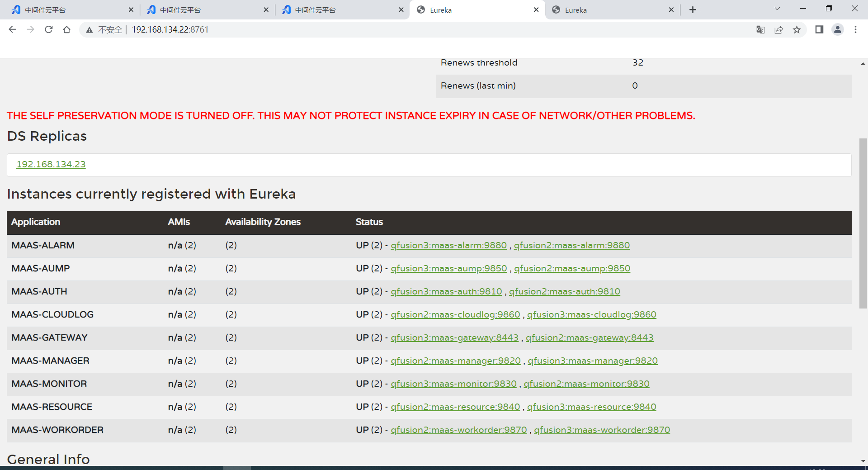Click the DS Replicas heading
The image size is (868, 470).
coord(47,136)
